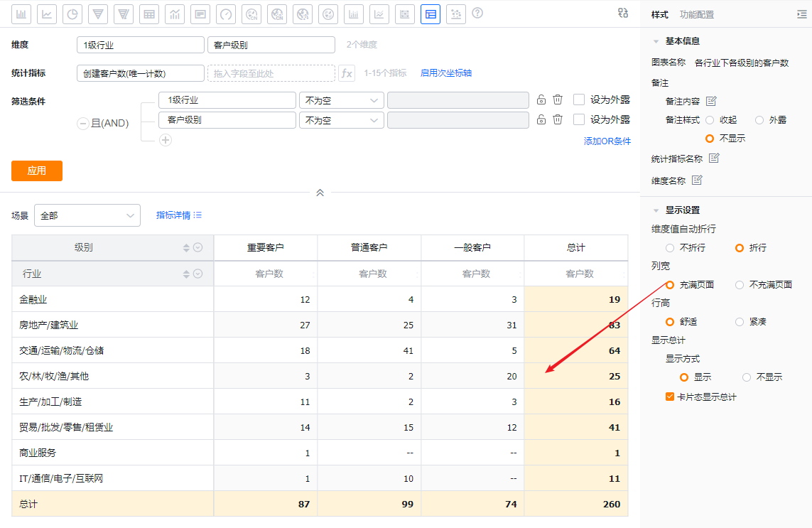812x528 pixels.
Task: Edit 备注内容 with the pencil icon
Action: pos(711,101)
